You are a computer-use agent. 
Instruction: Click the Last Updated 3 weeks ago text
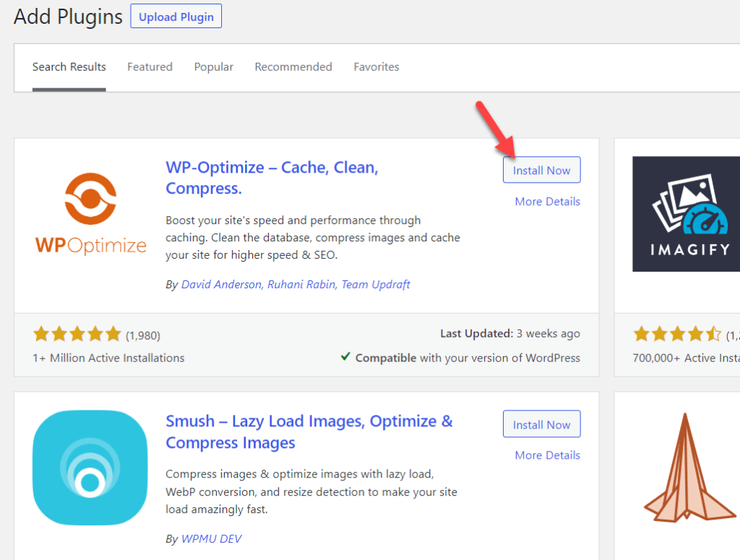510,334
